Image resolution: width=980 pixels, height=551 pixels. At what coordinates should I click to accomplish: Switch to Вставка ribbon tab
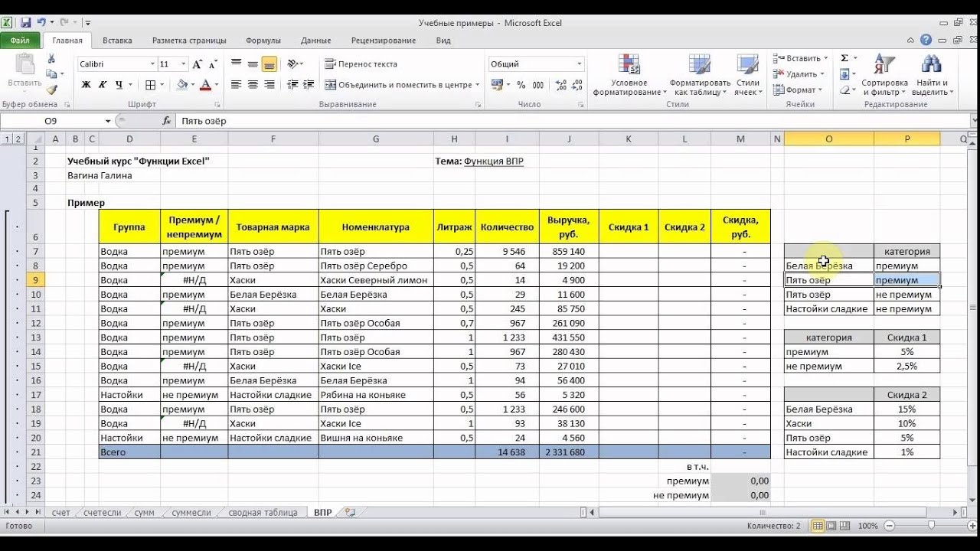(x=117, y=41)
